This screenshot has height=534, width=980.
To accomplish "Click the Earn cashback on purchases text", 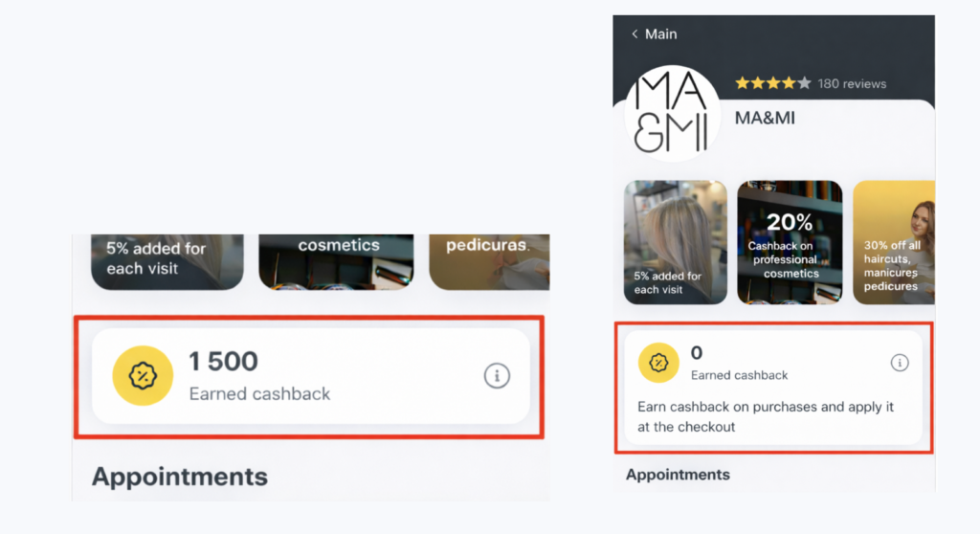I will 766,417.
